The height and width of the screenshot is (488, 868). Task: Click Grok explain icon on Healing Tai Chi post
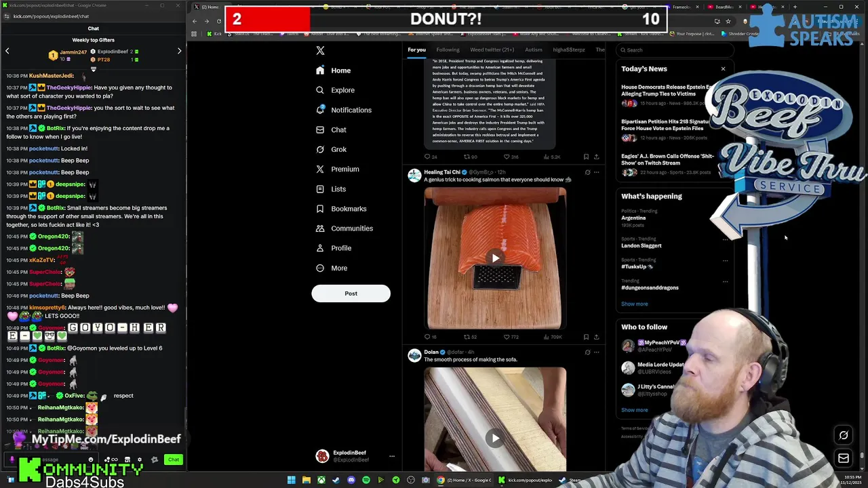(587, 172)
